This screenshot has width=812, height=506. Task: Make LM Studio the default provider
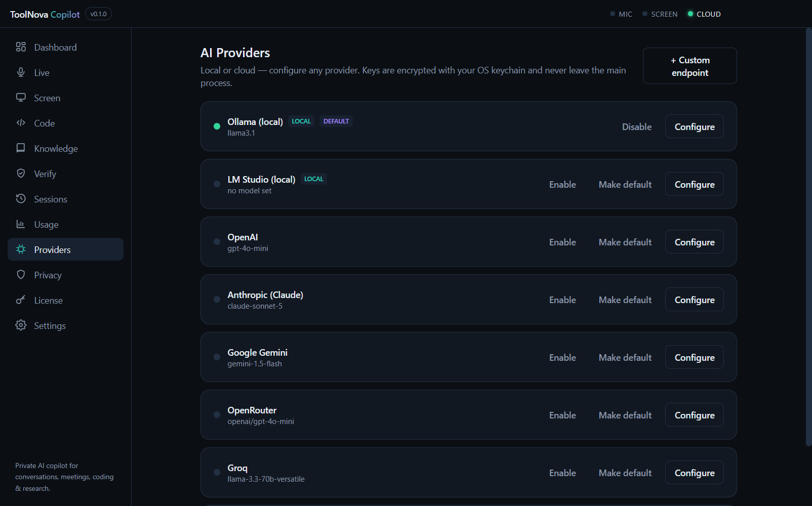click(x=625, y=184)
